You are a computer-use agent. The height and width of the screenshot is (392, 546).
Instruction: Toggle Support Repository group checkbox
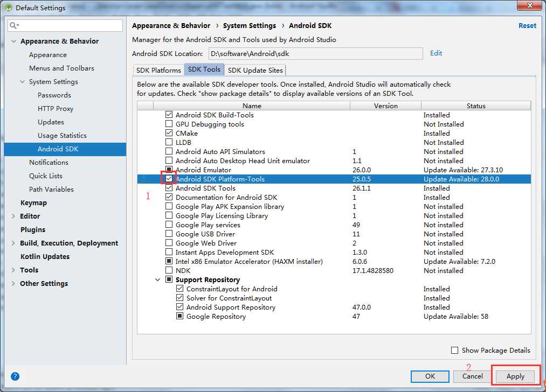point(169,279)
